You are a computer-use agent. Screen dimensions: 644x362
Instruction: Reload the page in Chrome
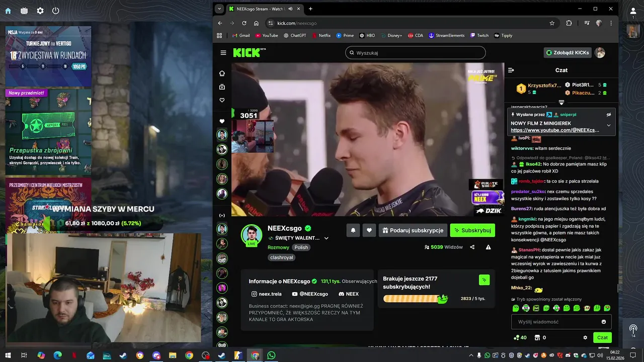244,23
